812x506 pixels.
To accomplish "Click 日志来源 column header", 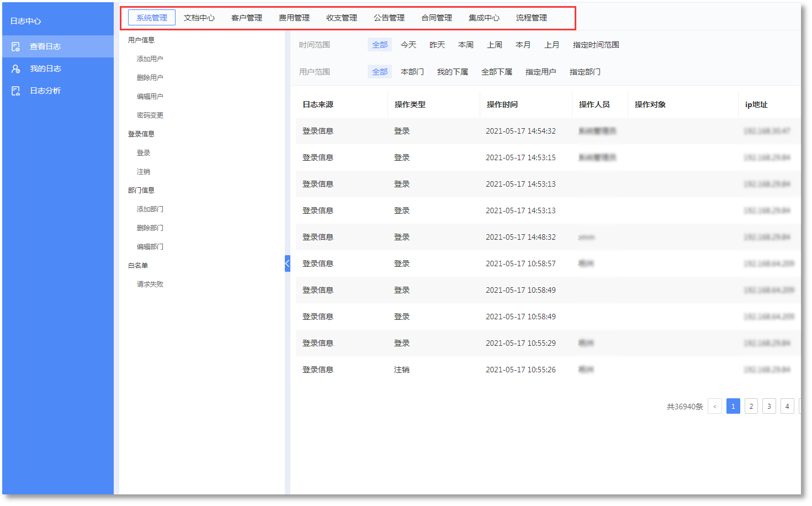I will click(318, 104).
